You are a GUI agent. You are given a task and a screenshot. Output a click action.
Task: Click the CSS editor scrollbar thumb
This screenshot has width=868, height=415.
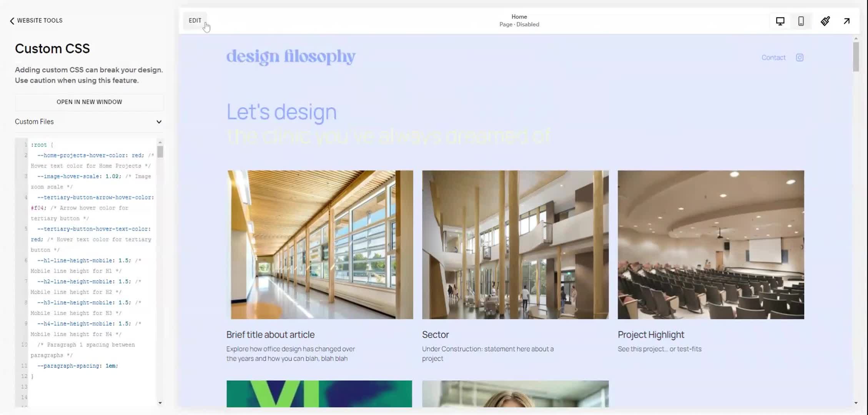[160, 152]
